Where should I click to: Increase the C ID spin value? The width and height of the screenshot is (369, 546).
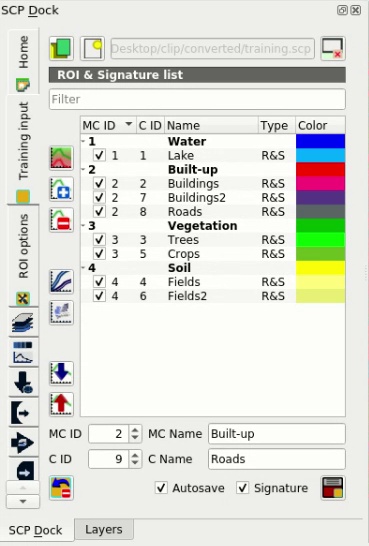coord(135,455)
